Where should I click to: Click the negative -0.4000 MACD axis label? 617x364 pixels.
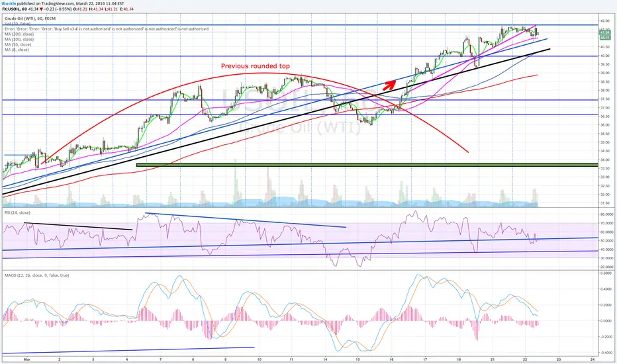[606, 353]
